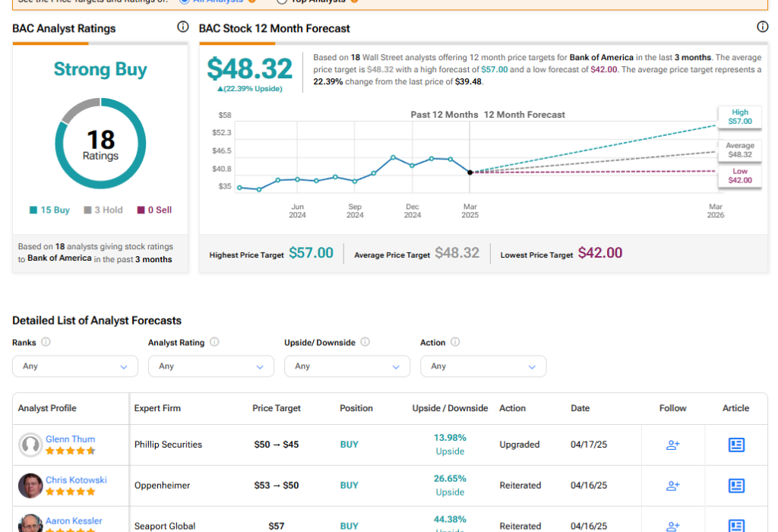Click the BAC Stock 12 Month Forecast heading

click(274, 29)
